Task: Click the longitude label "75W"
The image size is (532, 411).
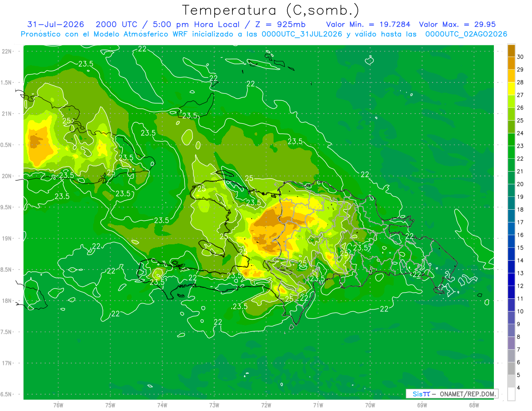Action: (x=110, y=405)
